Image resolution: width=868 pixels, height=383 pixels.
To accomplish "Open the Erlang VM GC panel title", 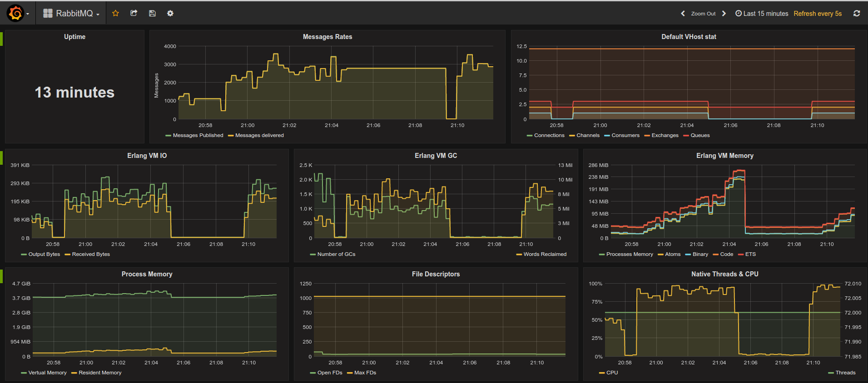I will point(436,156).
